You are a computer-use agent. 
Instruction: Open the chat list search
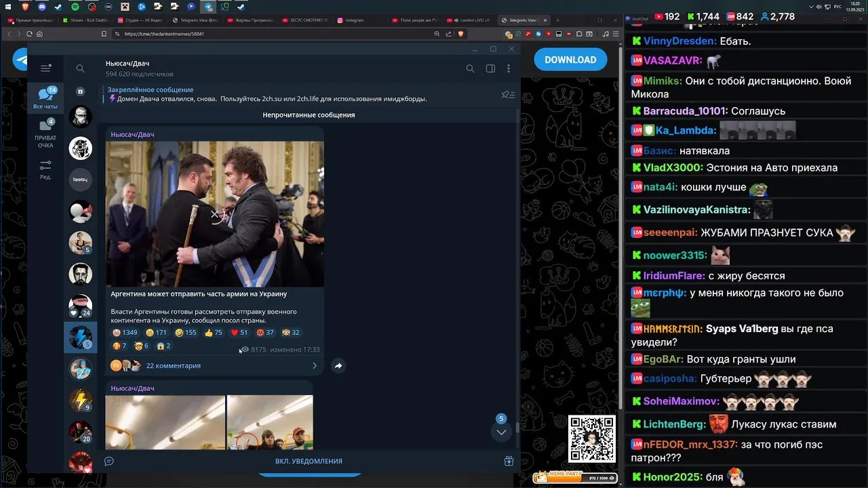click(80, 68)
